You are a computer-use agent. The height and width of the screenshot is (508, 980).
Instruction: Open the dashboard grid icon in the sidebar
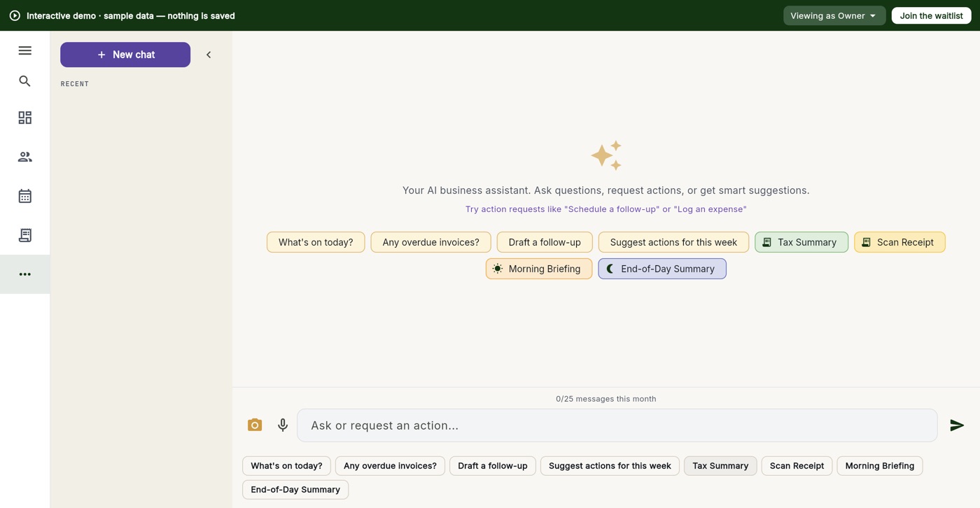[24, 118]
